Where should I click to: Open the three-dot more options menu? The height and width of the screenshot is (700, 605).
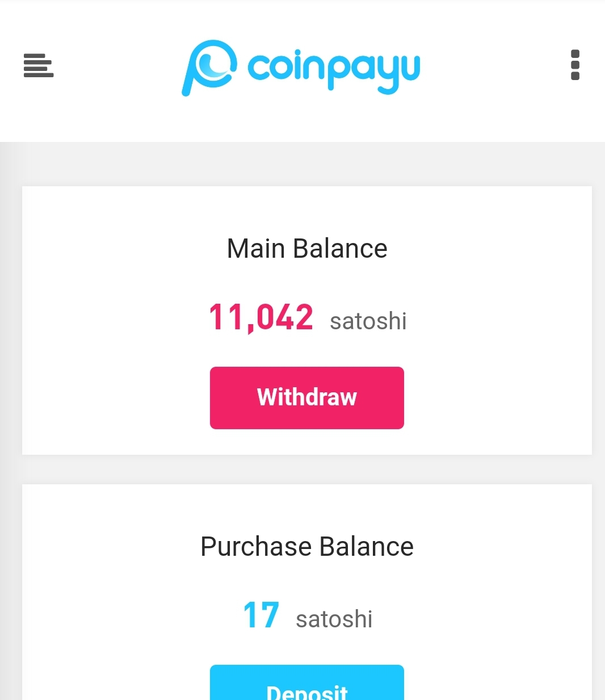(x=575, y=65)
